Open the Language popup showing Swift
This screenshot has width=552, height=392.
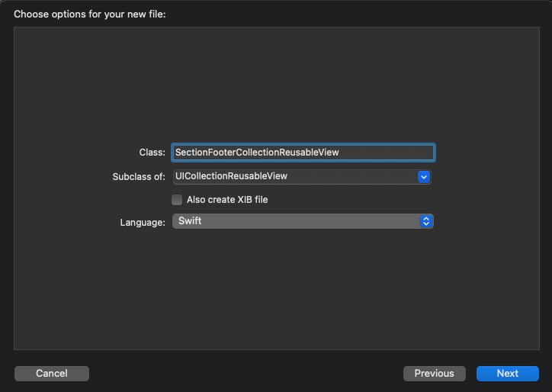click(303, 221)
